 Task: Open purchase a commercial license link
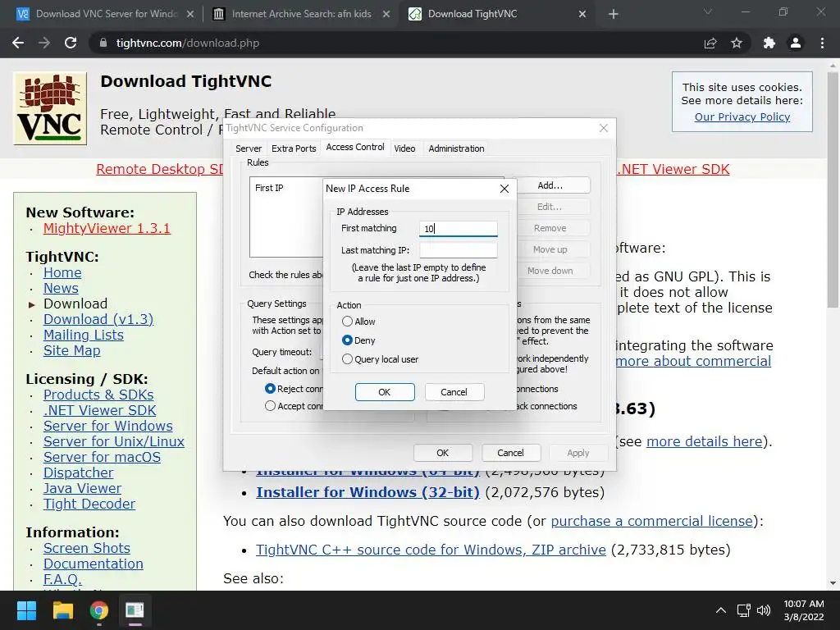651,521
